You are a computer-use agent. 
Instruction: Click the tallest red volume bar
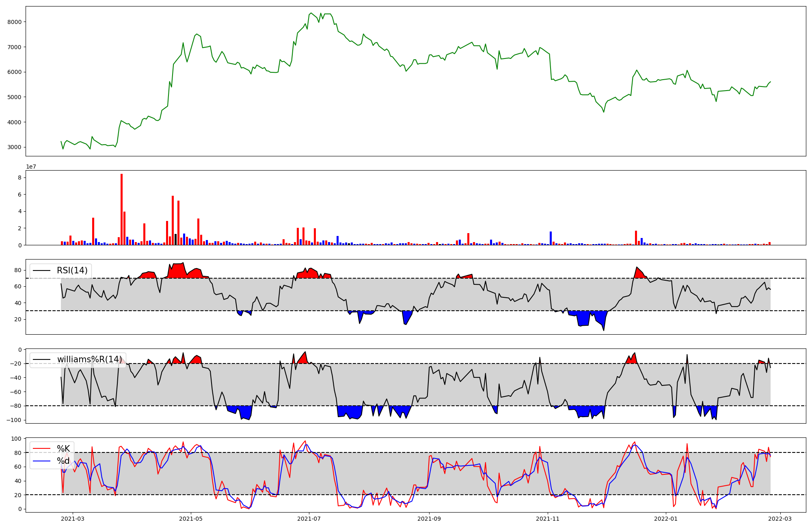point(121,209)
